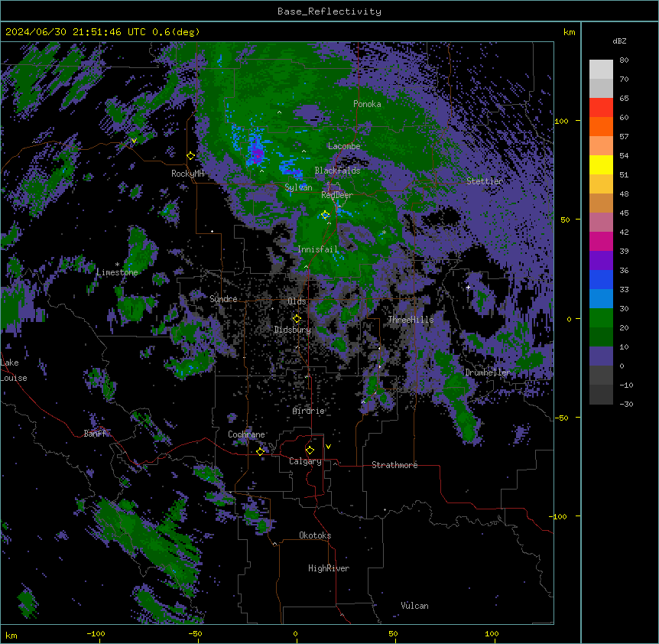Click the yellow diamond between Olds and Didsbury
Screen dimensions: 659x644
click(297, 319)
